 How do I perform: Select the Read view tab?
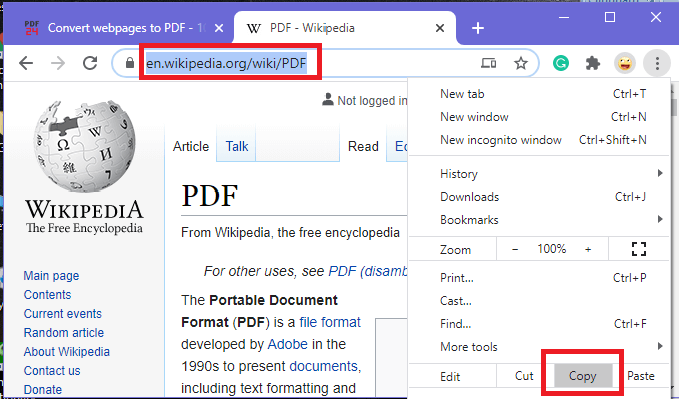(x=363, y=146)
